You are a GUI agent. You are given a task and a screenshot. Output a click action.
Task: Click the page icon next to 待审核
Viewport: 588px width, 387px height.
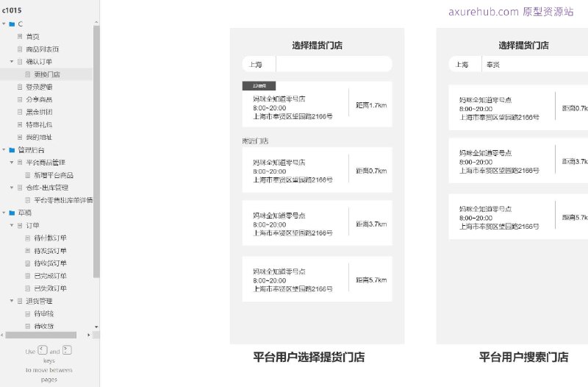[x=27, y=313]
